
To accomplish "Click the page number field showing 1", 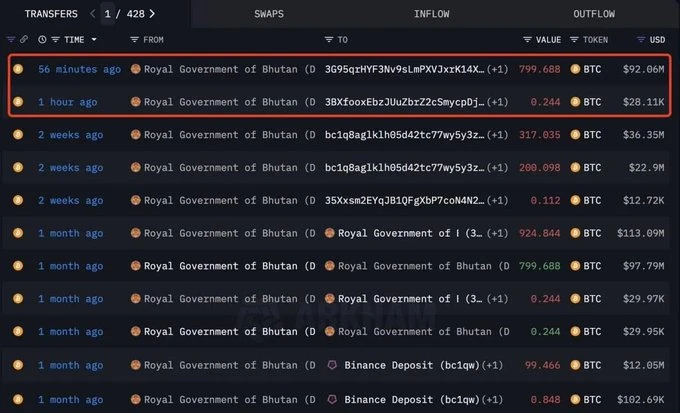I will coord(110,14).
